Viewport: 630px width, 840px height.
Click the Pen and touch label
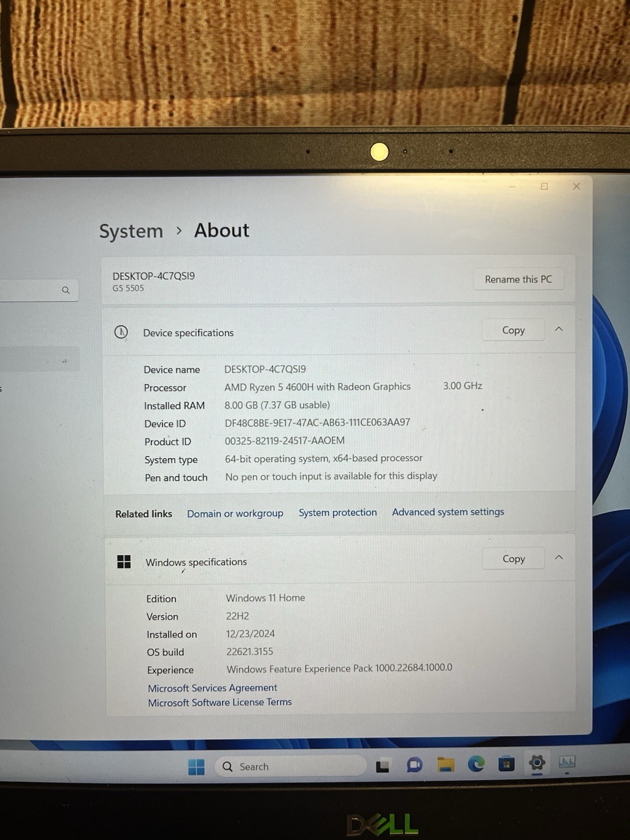coord(176,478)
